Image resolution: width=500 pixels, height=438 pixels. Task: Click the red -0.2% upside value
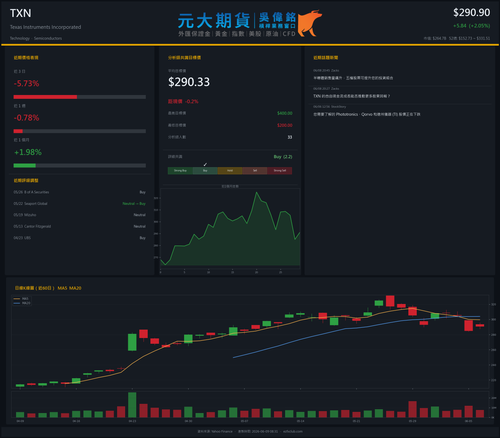pyautogui.click(x=192, y=101)
